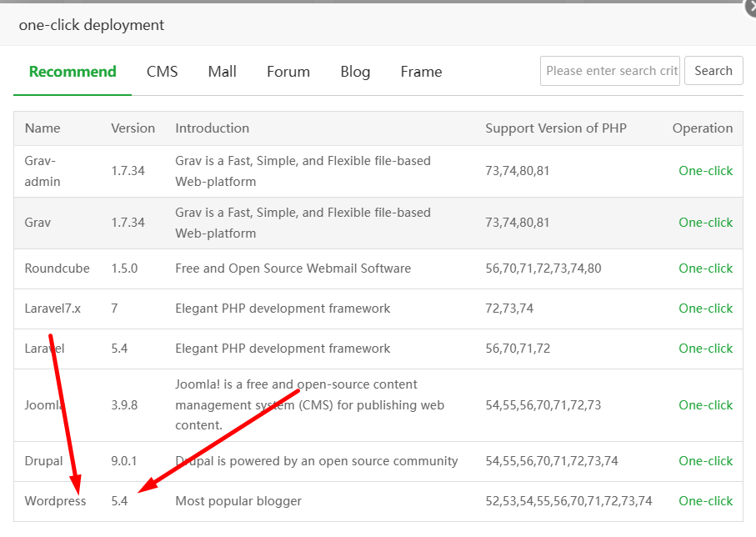Install Laravel7.x via One-click
The height and width of the screenshot is (537, 756).
705,309
